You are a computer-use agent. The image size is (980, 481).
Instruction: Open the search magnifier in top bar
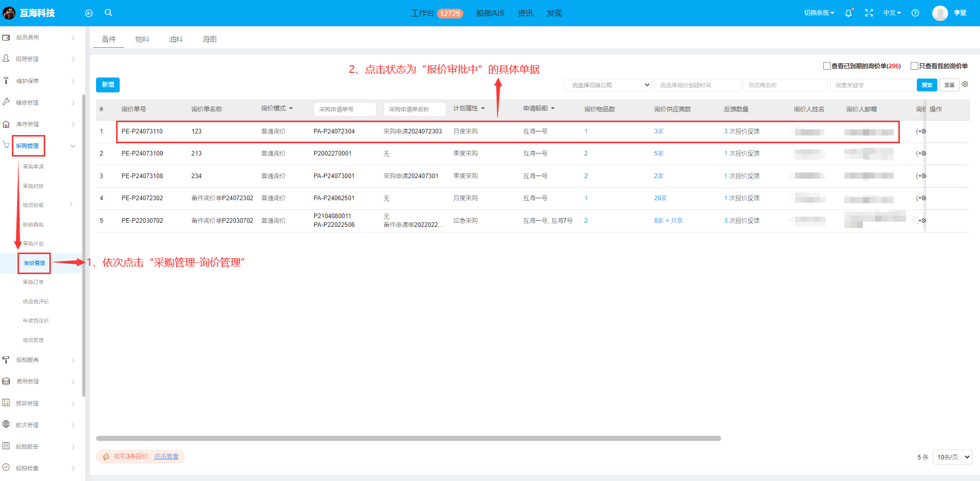tap(108, 13)
